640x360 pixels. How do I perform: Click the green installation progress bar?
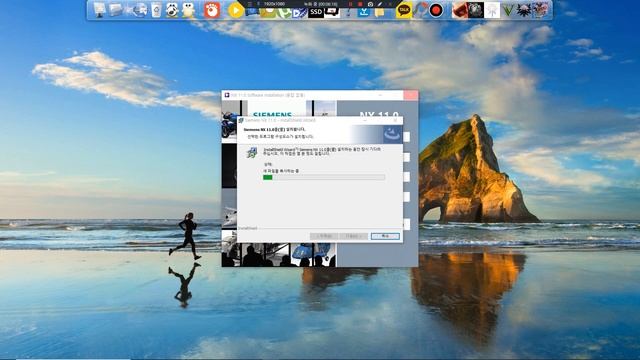coord(324,178)
